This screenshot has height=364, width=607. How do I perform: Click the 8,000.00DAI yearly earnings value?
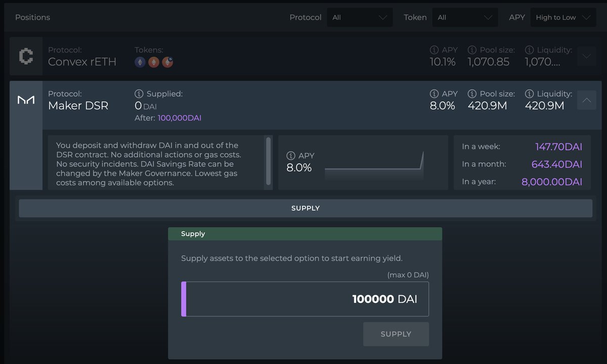(x=552, y=181)
